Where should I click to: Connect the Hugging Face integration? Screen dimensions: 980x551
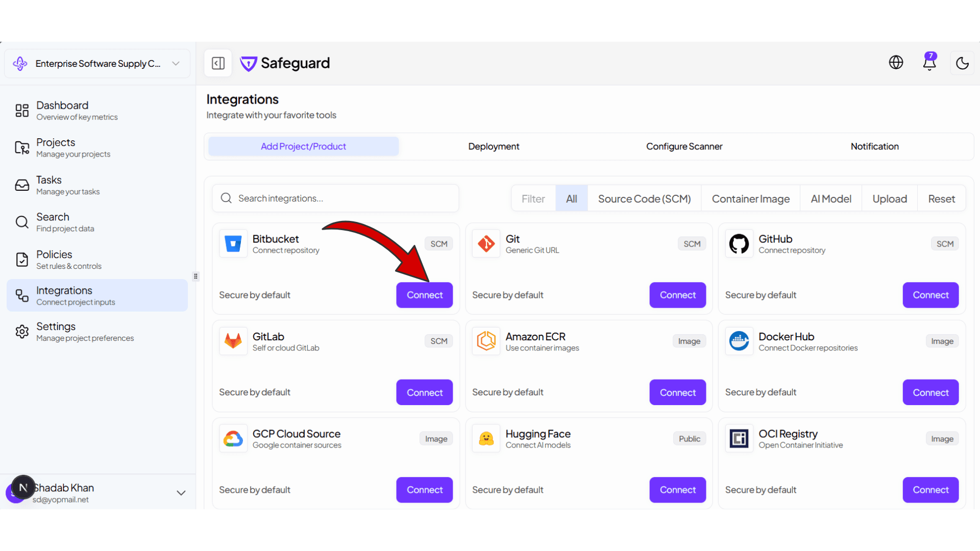tap(677, 490)
